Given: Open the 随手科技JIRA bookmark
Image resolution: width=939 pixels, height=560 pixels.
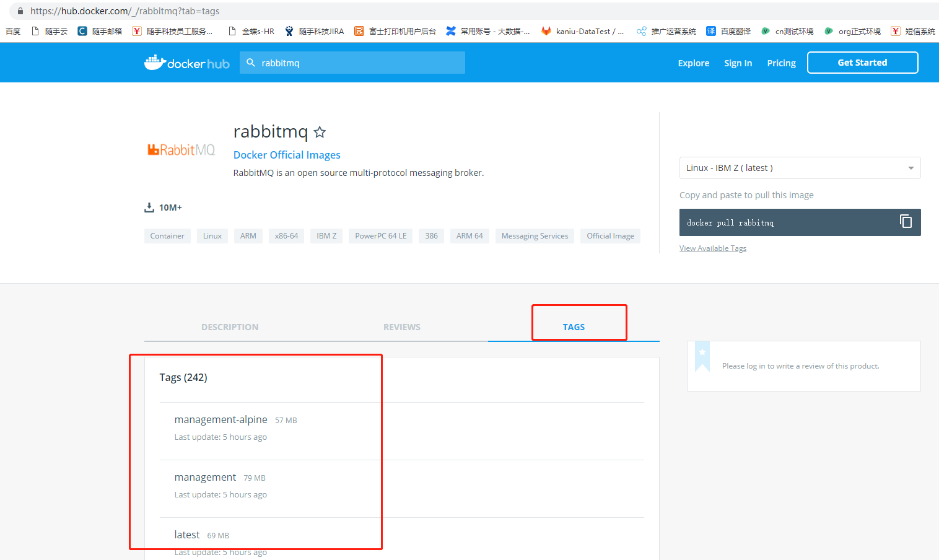Looking at the screenshot, I should point(314,31).
